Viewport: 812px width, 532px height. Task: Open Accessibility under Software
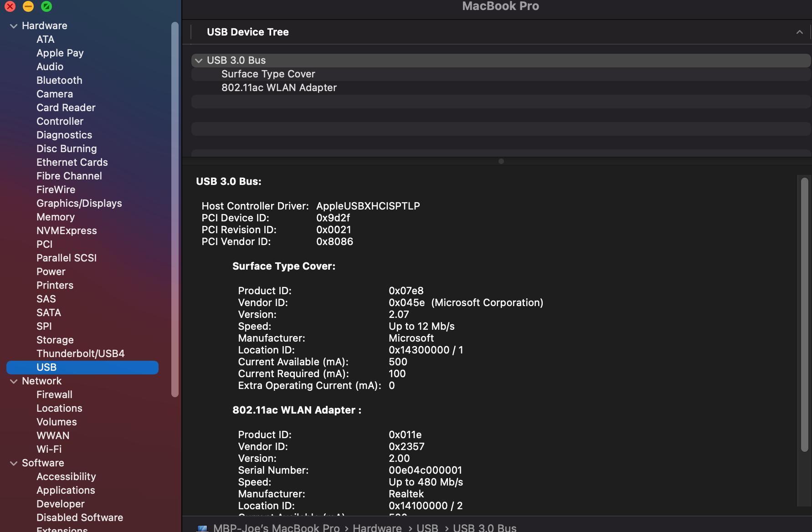tap(66, 476)
